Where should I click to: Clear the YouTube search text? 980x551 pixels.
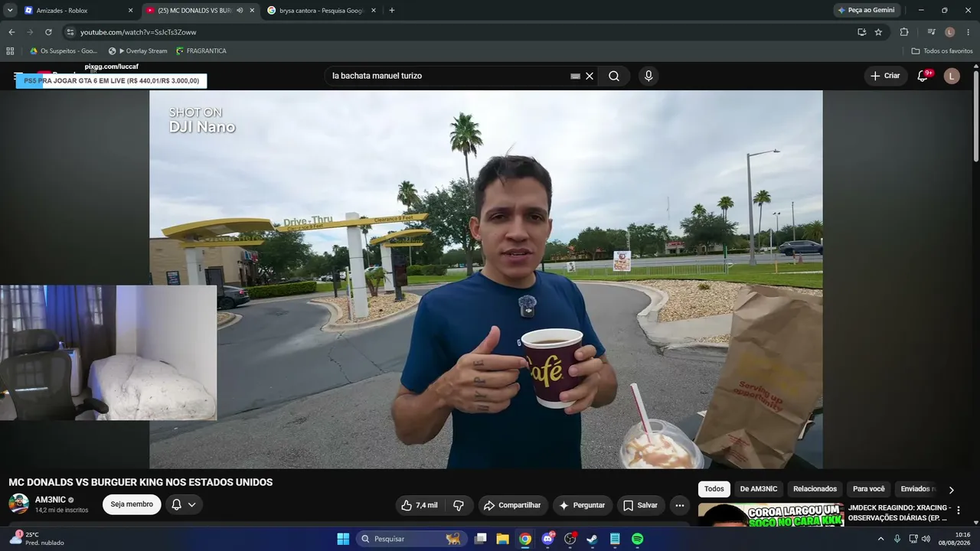590,77
